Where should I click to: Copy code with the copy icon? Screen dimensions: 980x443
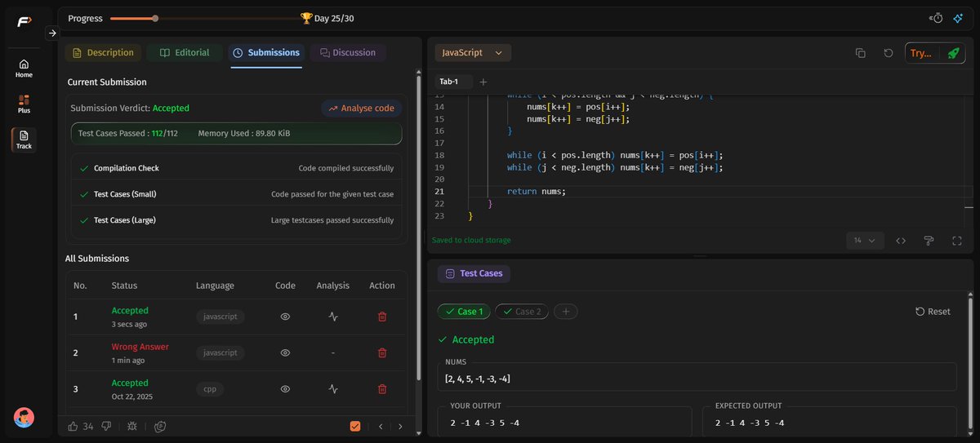tap(860, 53)
